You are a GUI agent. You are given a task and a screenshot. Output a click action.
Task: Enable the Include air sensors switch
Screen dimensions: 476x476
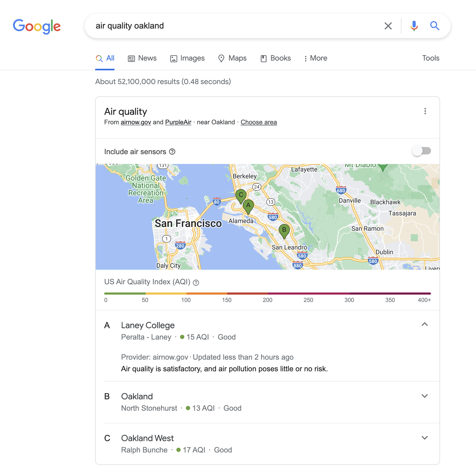click(421, 151)
